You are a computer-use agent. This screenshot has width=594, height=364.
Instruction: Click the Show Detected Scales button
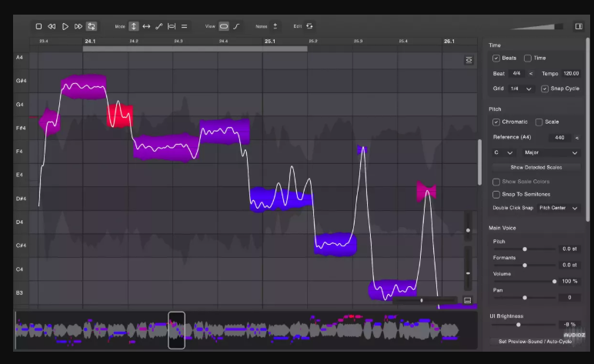[x=536, y=167]
